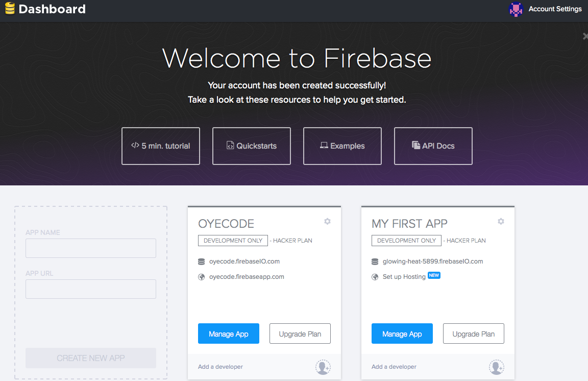Open MY FIRST APP settings gear
The width and height of the screenshot is (588, 381).
pos(501,222)
